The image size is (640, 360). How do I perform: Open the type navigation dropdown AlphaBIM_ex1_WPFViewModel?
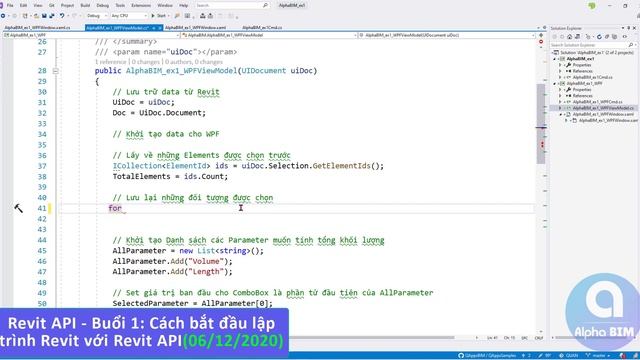coord(269,35)
